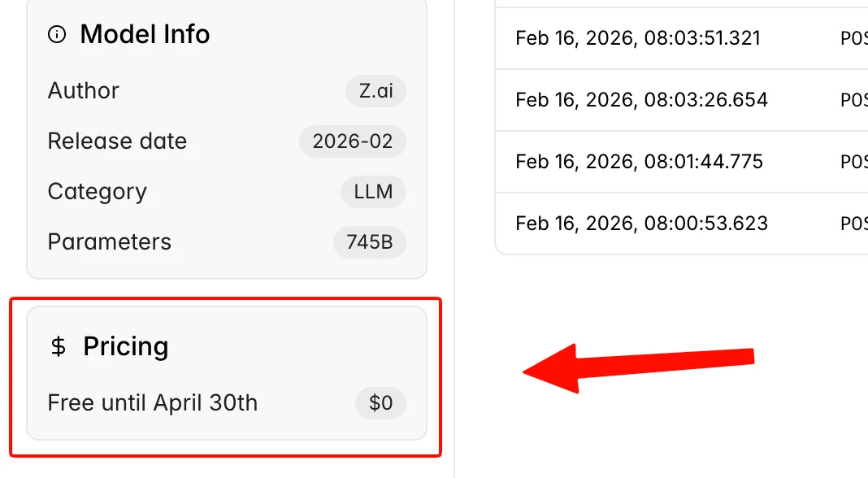Click the 08:01:44.775 log row
This screenshot has height=478, width=868.
tap(639, 161)
